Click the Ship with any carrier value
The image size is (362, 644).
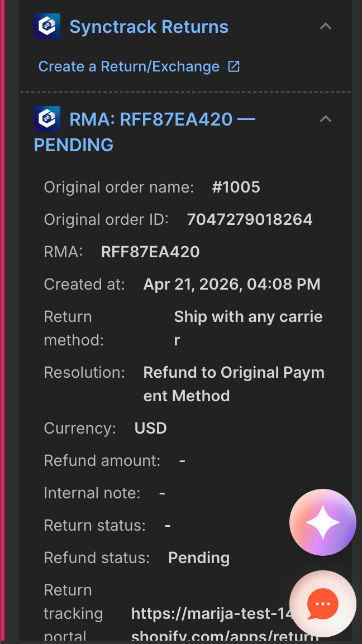(248, 317)
